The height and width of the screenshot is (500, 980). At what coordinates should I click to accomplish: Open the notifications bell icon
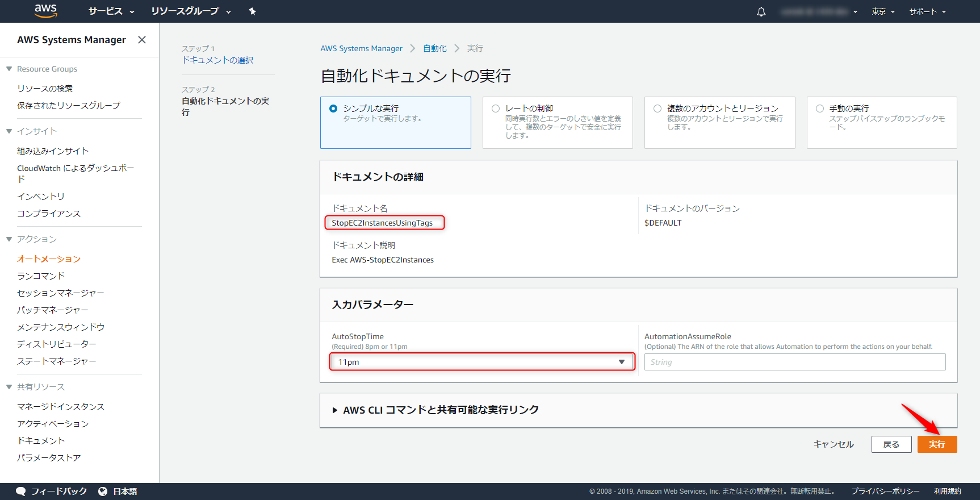point(761,11)
